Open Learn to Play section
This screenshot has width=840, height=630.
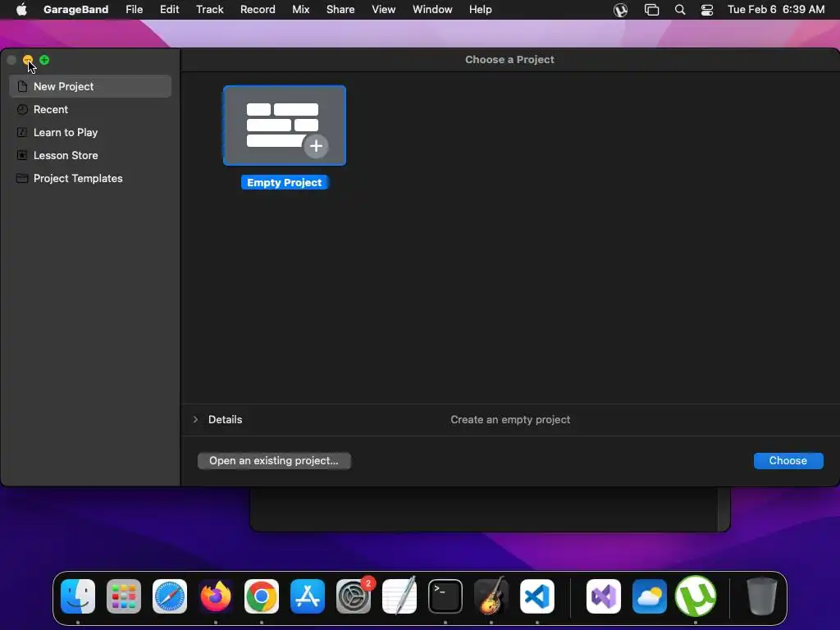click(90, 132)
